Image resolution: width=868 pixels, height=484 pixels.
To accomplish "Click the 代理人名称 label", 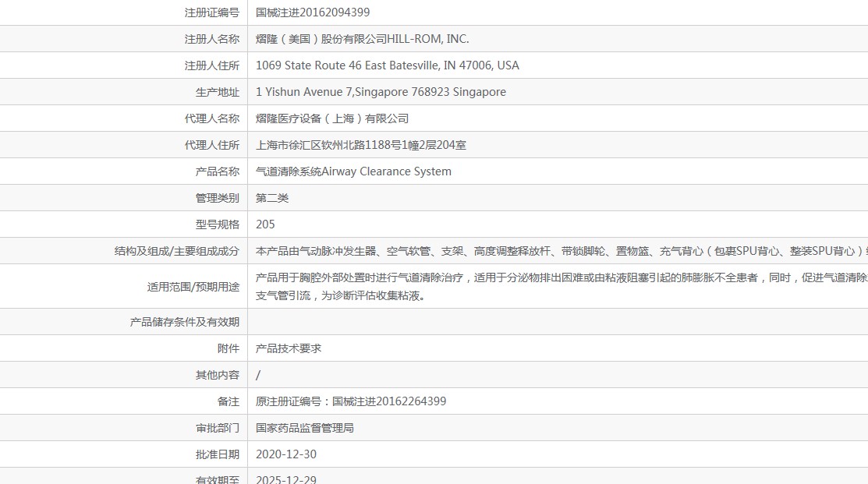I will tap(211, 118).
